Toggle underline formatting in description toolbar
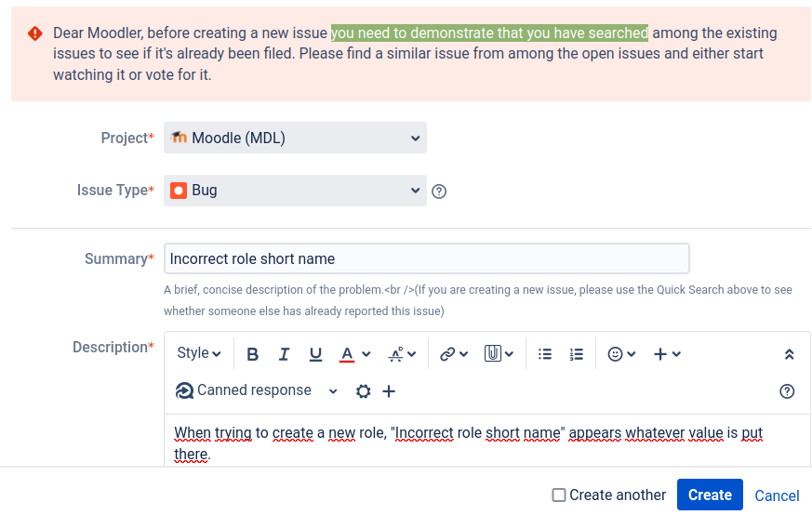Image resolution: width=812 pixels, height=515 pixels. point(315,354)
